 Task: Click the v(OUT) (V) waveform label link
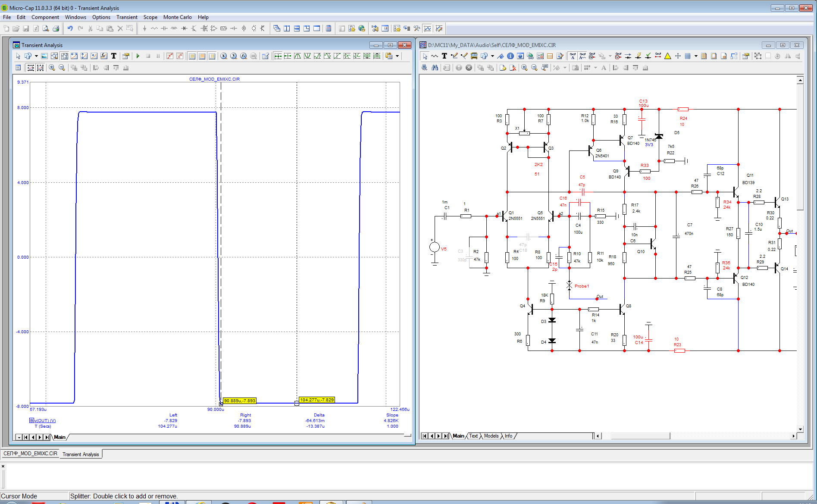point(45,420)
